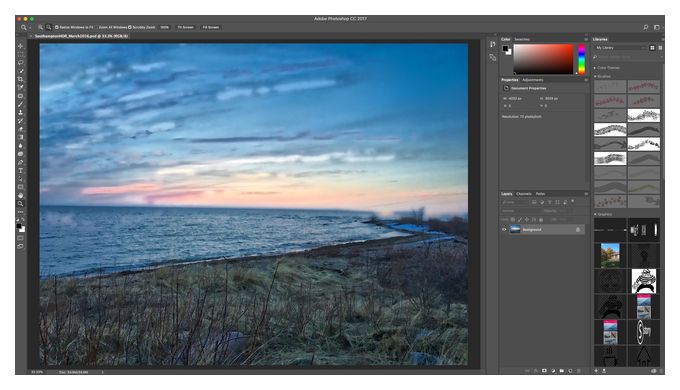Select the Rectangular Marquee tool

[20, 54]
